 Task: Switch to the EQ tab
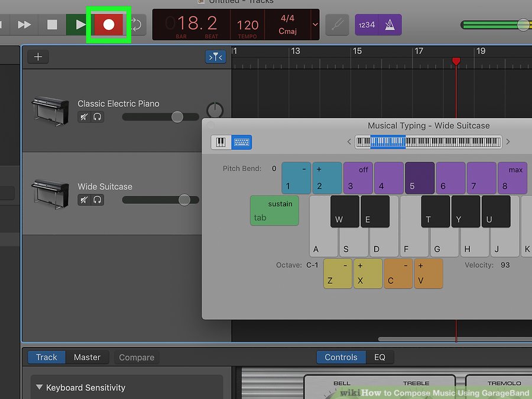point(379,357)
